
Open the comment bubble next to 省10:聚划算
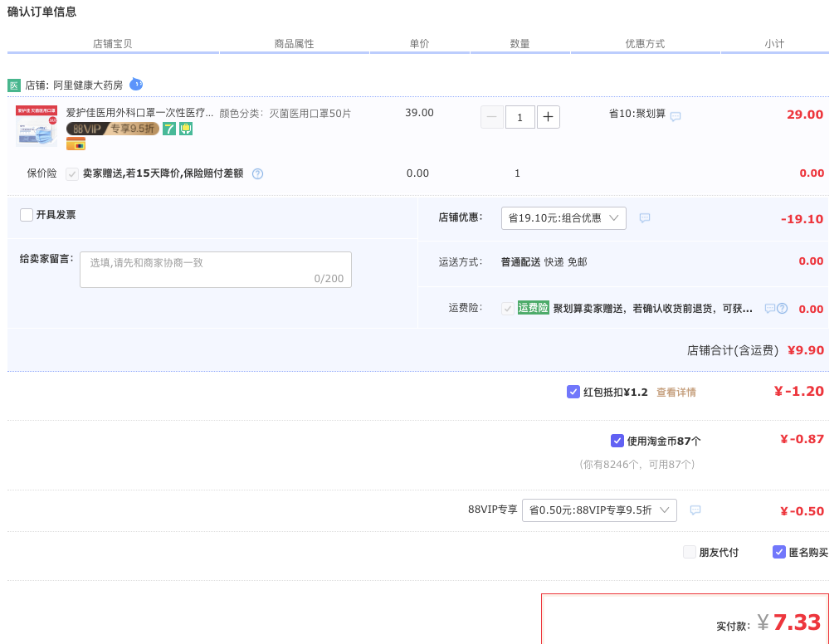[676, 116]
